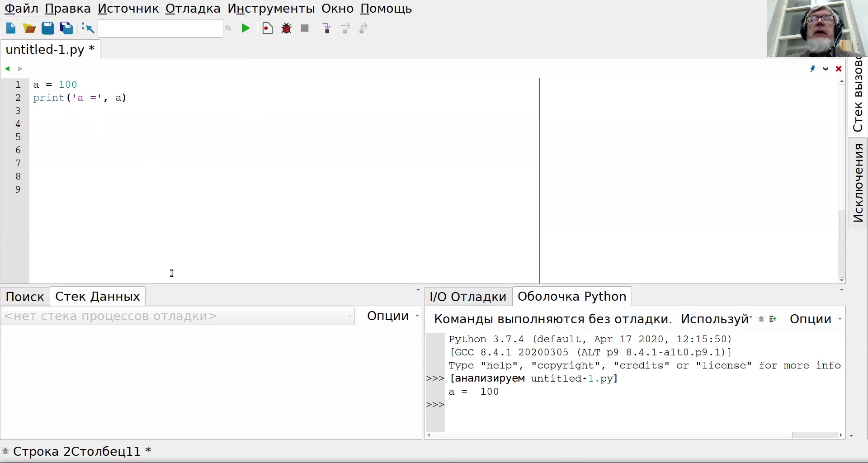Open the debug process stack combo box
The width and height of the screenshot is (868, 463).
178,316
